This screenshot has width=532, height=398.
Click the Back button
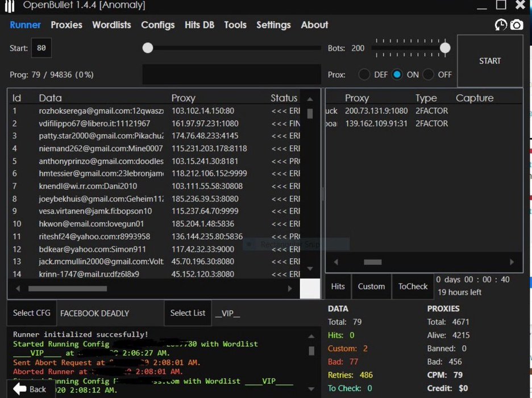[x=31, y=389]
